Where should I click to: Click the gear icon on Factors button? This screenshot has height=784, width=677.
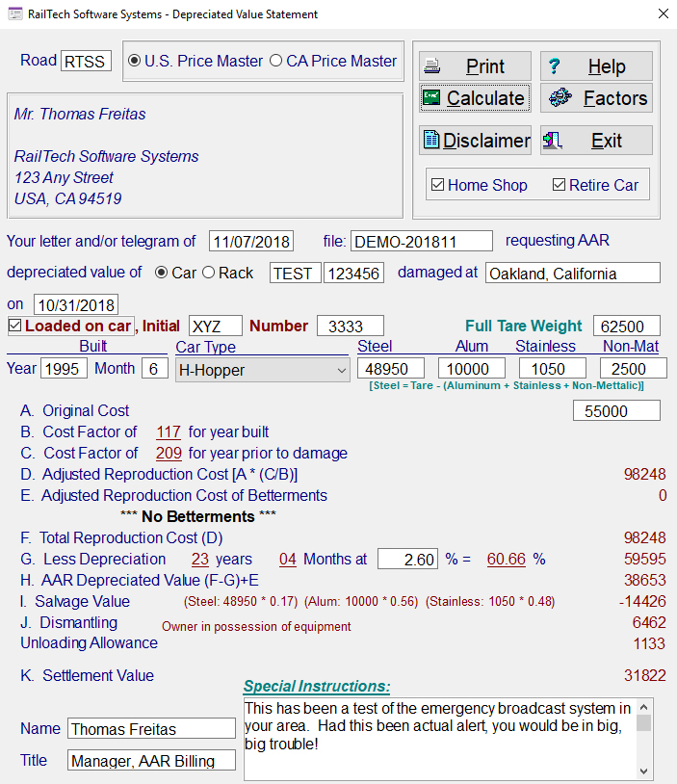pyautogui.click(x=560, y=97)
